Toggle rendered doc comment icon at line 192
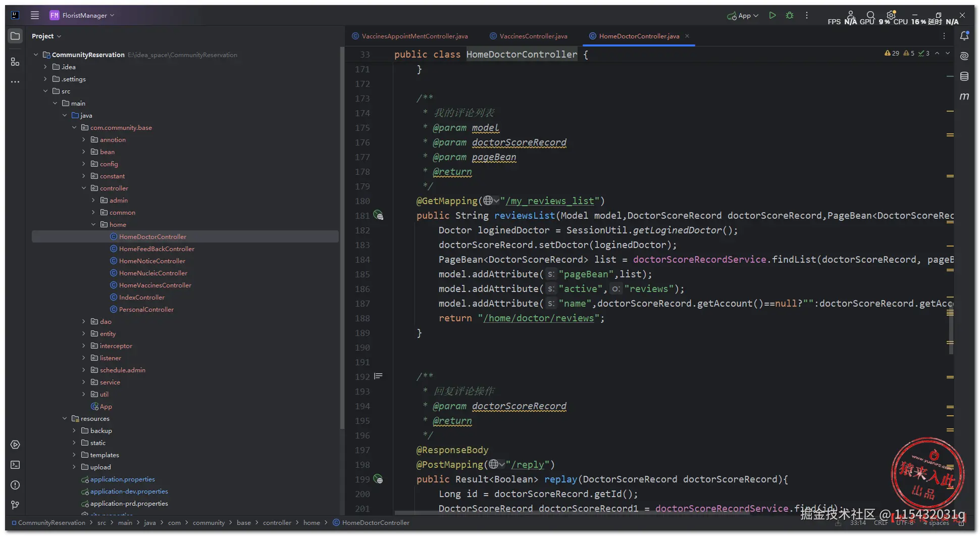The height and width of the screenshot is (536, 980). [378, 376]
